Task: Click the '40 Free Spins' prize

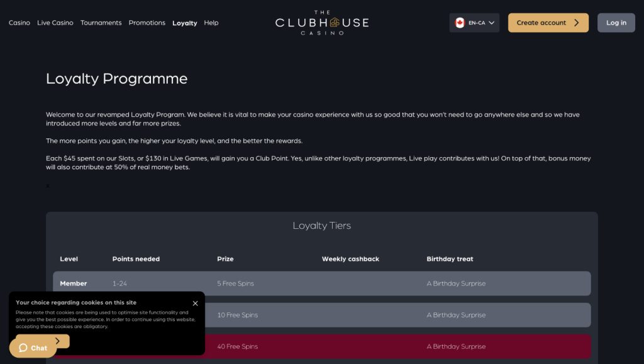Action: 237,347
